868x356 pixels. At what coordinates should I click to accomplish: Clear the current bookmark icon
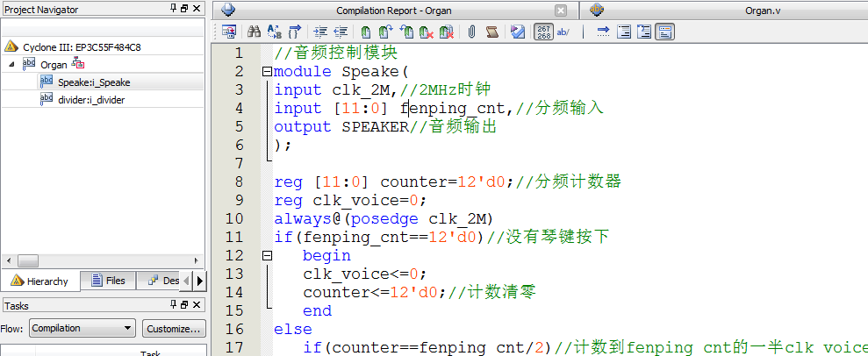point(427,32)
